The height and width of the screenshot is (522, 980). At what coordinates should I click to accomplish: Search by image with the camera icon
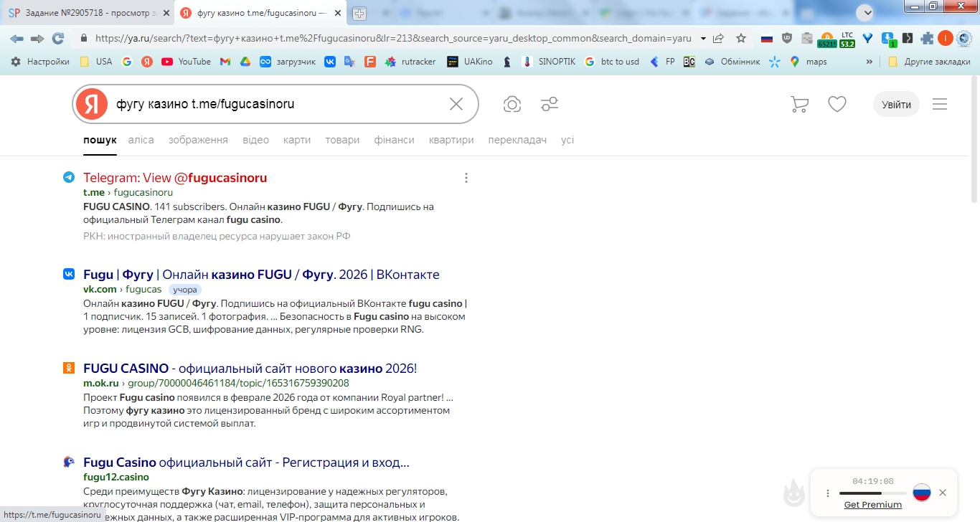512,105
